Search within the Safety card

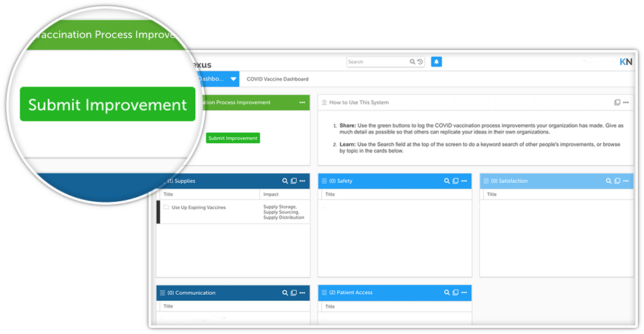(447, 181)
